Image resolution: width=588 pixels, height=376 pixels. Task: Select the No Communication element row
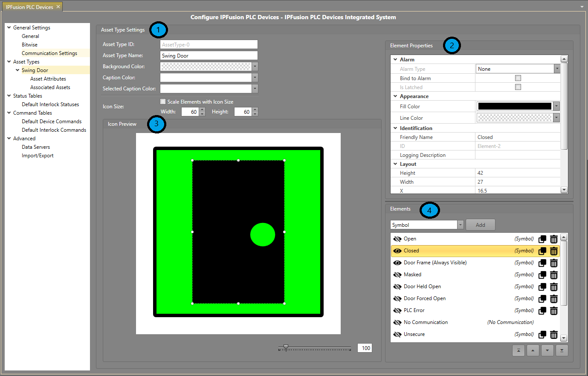(475, 323)
